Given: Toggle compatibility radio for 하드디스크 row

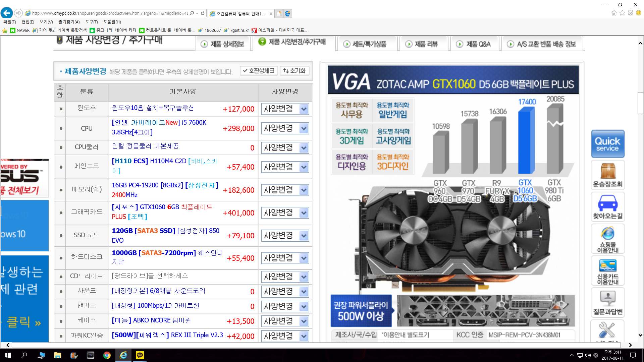Looking at the screenshot, I should click(x=61, y=258).
